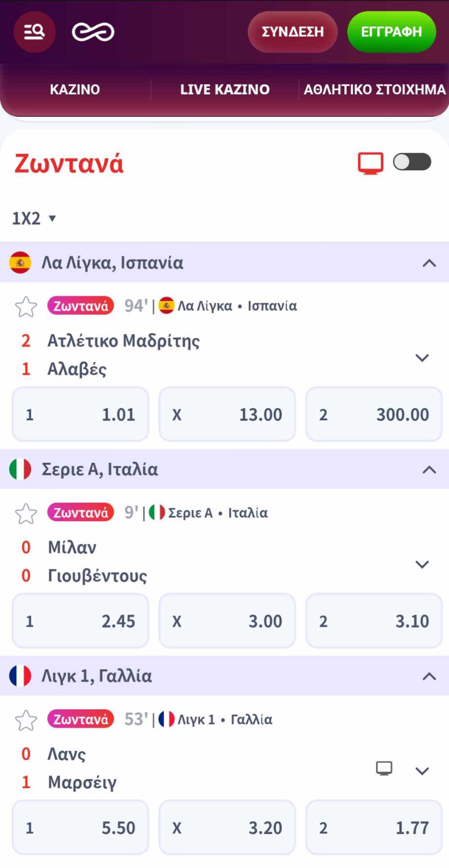Open the ΑΘΛΗΤΙΚΟ ΣΤΟΙΧΗΜΑ tab

[x=374, y=90]
